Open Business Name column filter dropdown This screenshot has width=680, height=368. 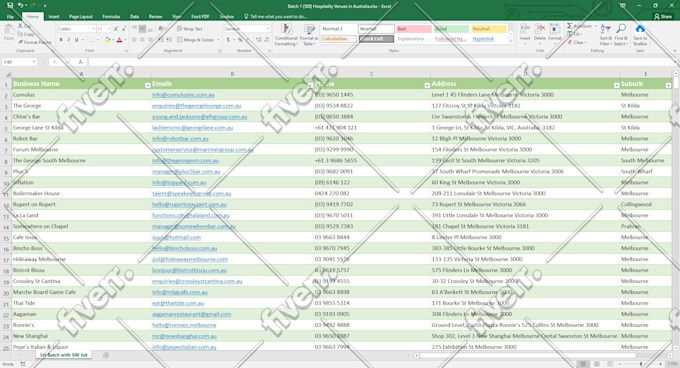(x=147, y=85)
